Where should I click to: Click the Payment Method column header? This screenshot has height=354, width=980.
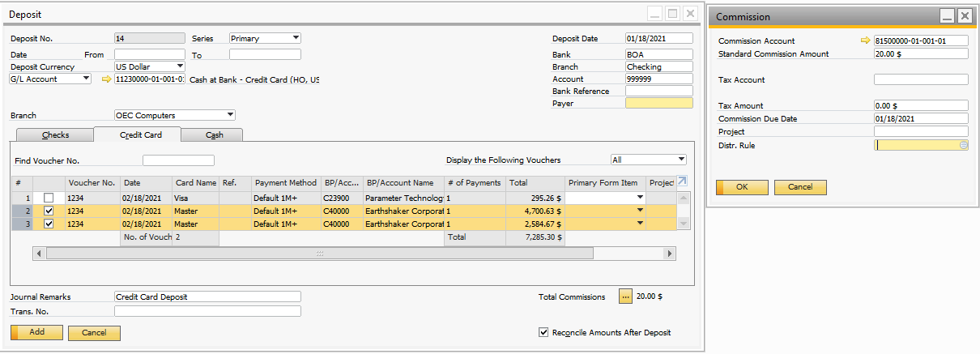[x=287, y=183]
